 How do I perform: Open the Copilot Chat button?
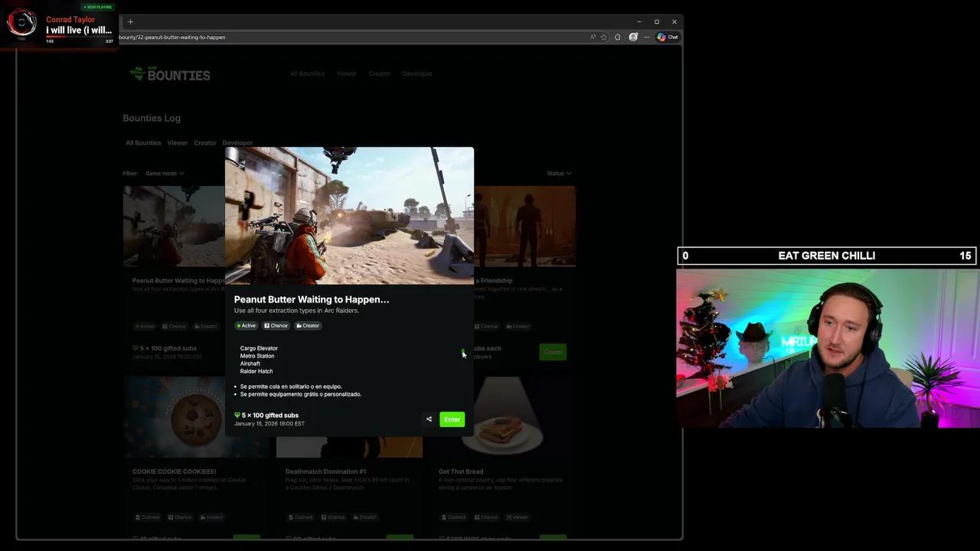coord(668,37)
